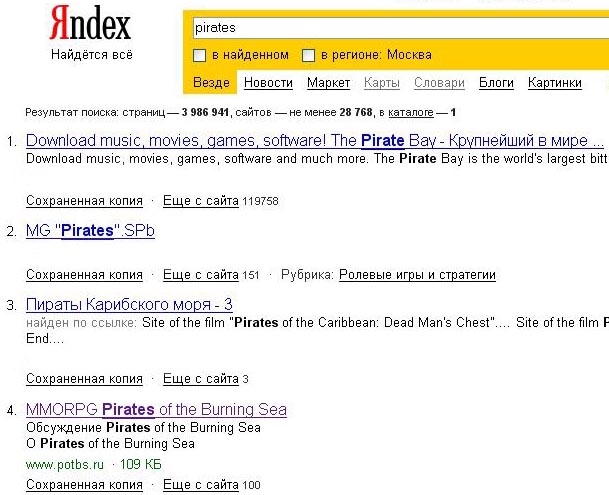Go to the 'Блоги' tab
609x495 pixels.
point(496,83)
